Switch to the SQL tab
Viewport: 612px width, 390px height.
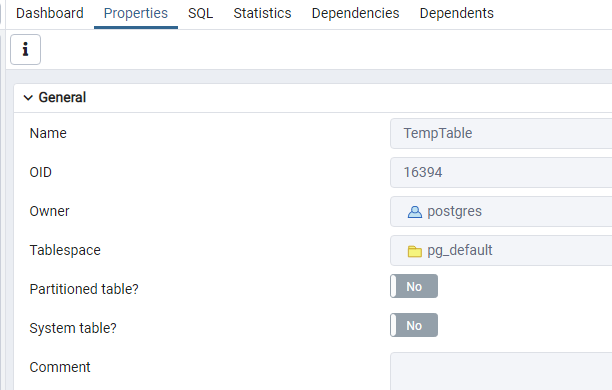[201, 13]
